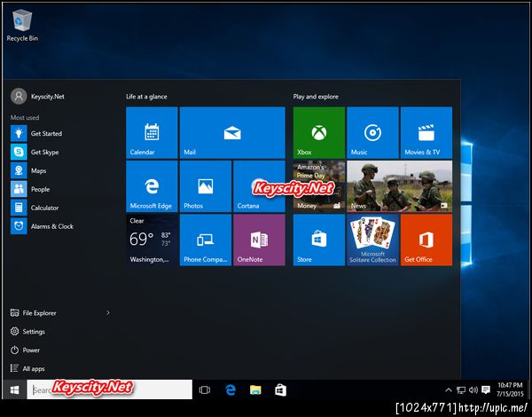This screenshot has height=417, width=532.
Task: Launch the Xbox tile
Action: point(319,132)
